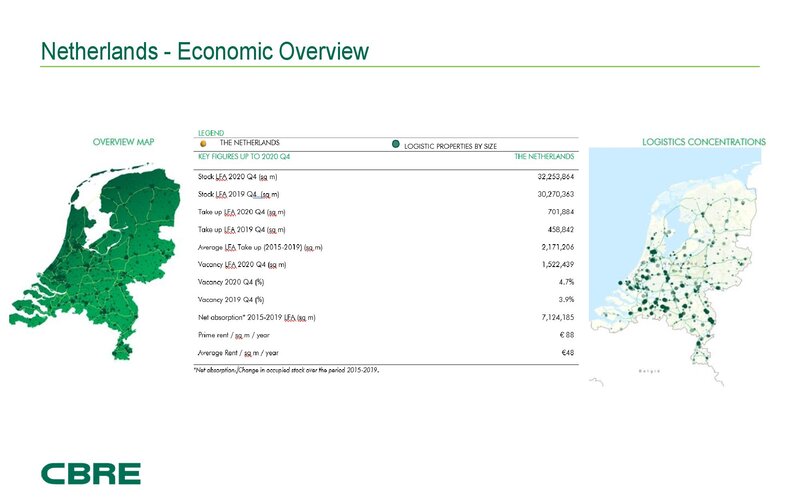This screenshot has height=504, width=800.
Task: Click the CBRE logo
Action: pos(91,473)
